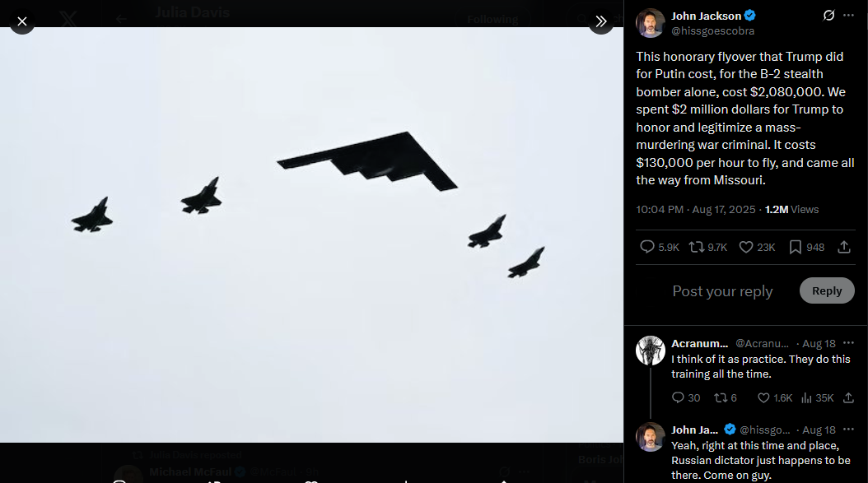Image resolution: width=868 pixels, height=483 pixels.
Task: Share the main post via share icon
Action: tap(844, 247)
